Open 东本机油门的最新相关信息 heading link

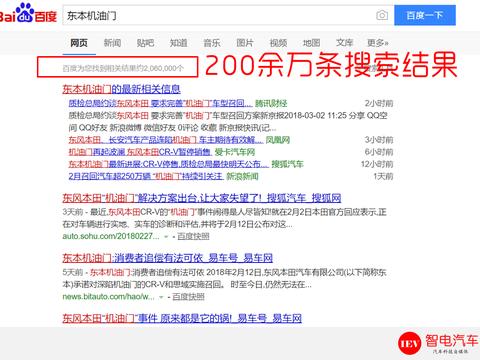coord(122,89)
